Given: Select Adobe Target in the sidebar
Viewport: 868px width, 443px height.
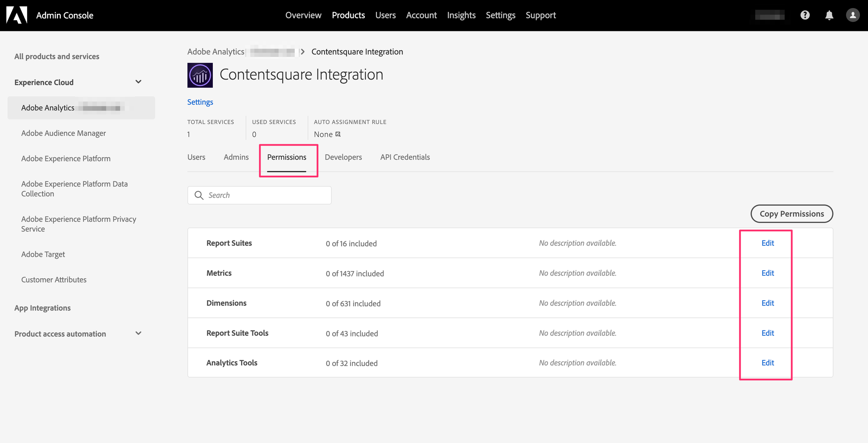Looking at the screenshot, I should pos(43,254).
